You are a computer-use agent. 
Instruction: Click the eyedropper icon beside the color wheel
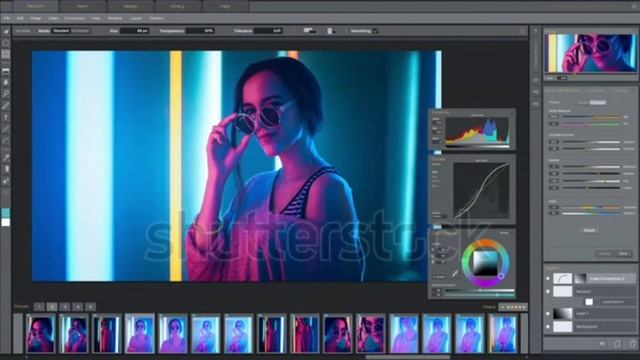click(x=455, y=274)
